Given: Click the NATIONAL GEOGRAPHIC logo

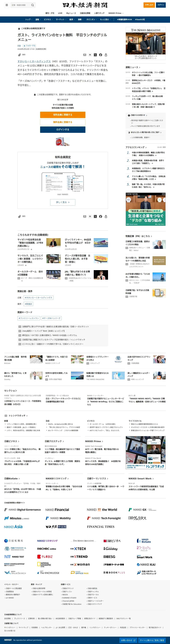Looking at the screenshot, I should [44, 565].
